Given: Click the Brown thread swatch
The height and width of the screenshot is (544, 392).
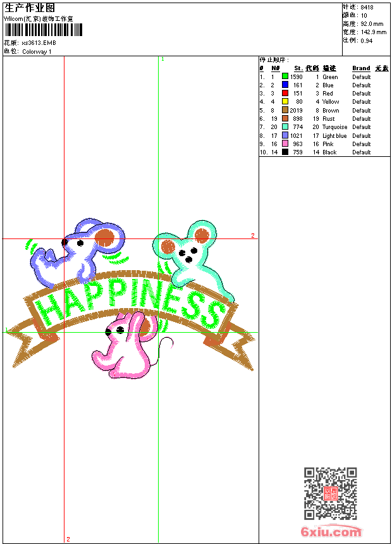Looking at the screenshot, I should (285, 110).
